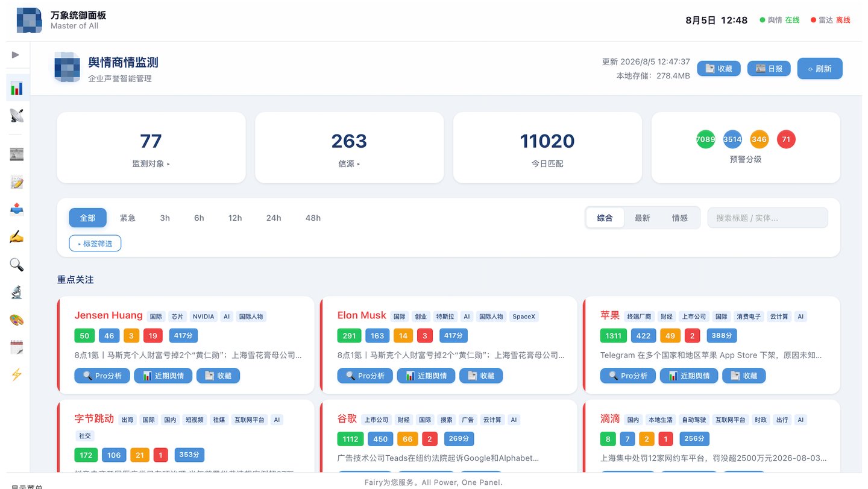This screenshot has height=489, width=868.
Task: Switch sorting to 综合
Action: [605, 218]
